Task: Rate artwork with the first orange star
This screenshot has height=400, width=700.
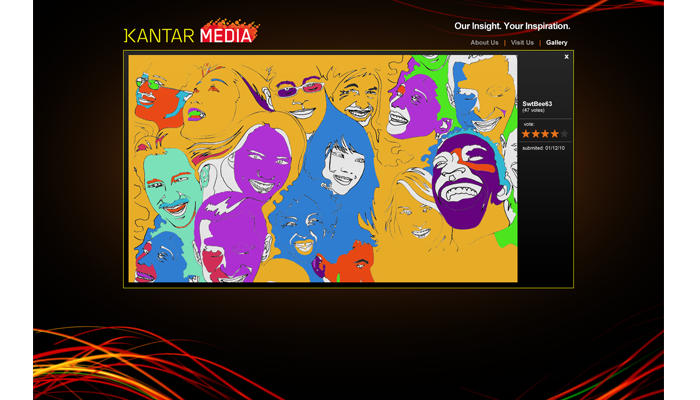Action: 526,134
